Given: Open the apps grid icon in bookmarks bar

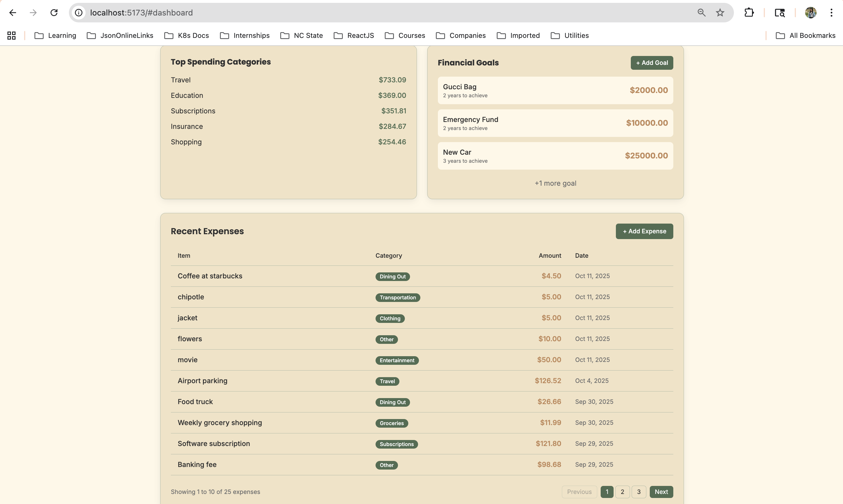Looking at the screenshot, I should tap(11, 35).
